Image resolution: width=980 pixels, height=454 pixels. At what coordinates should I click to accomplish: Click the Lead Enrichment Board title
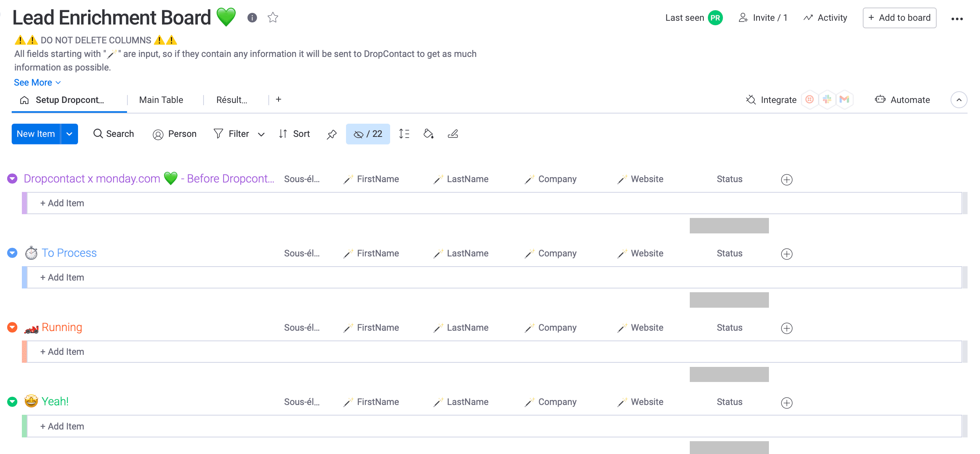pos(112,17)
